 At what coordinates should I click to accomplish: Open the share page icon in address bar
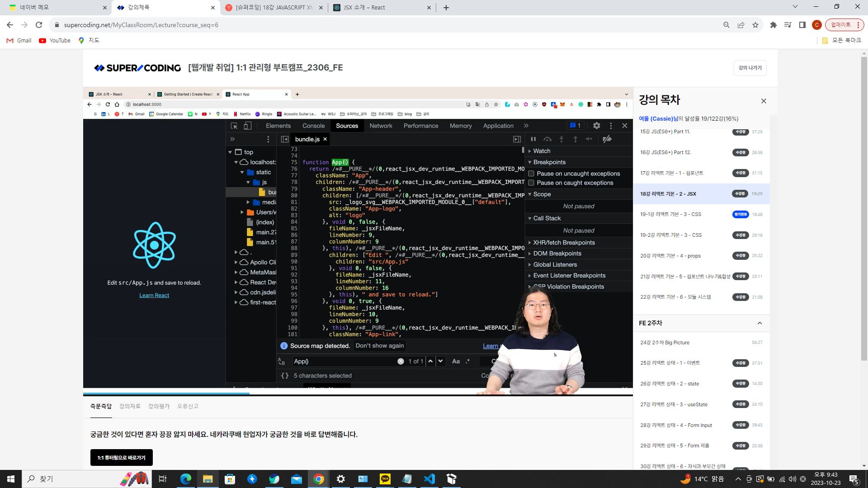pyautogui.click(x=741, y=25)
